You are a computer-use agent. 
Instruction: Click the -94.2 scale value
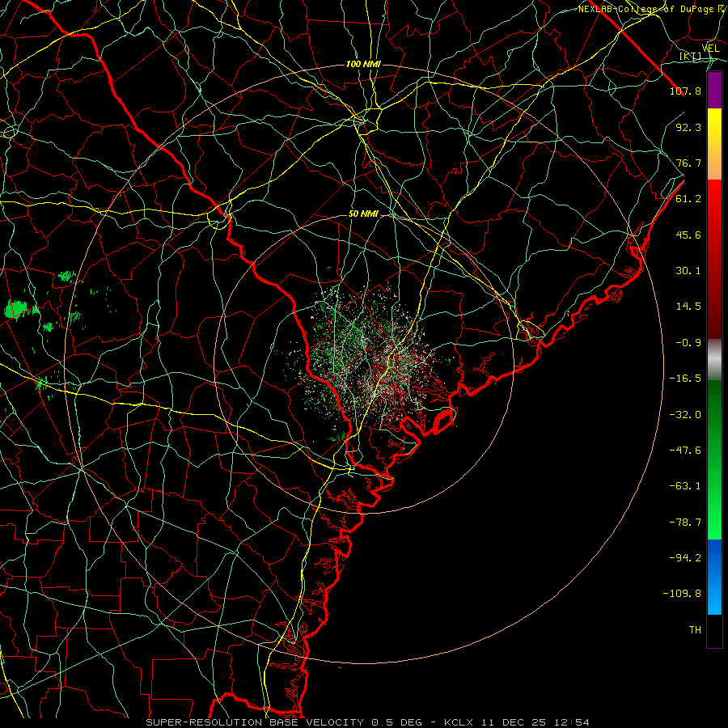pos(685,558)
